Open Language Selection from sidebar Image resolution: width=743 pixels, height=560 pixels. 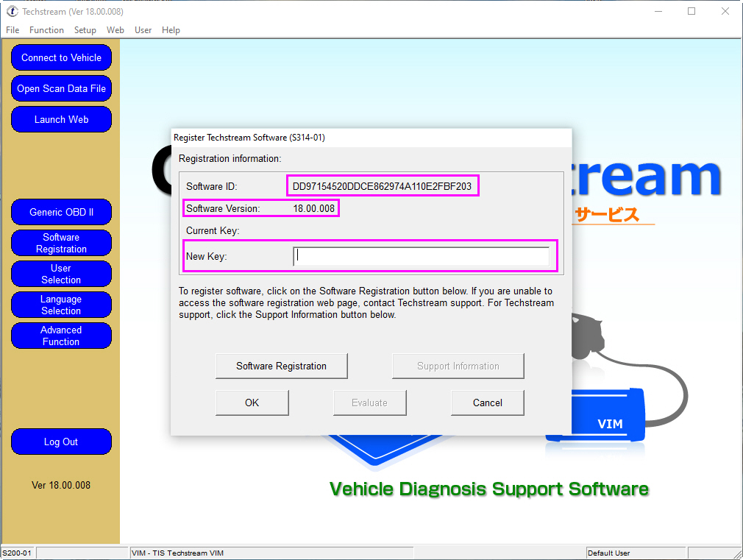click(61, 305)
